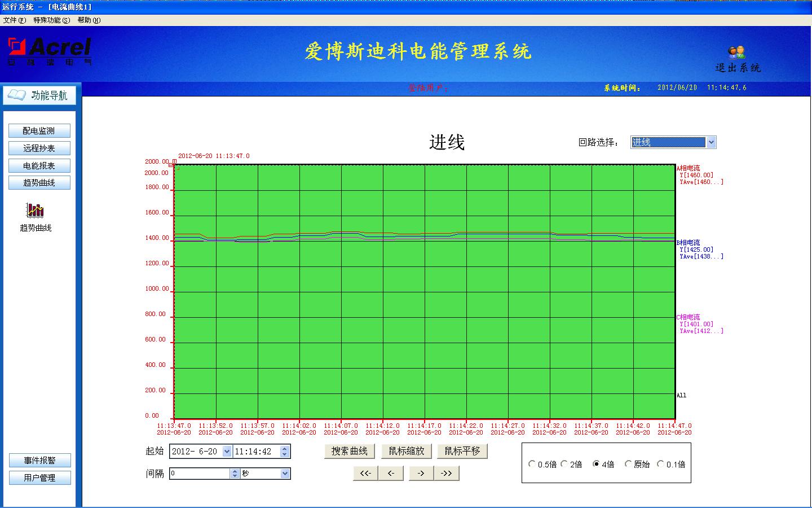Open the 帮助 menu

[x=89, y=20]
